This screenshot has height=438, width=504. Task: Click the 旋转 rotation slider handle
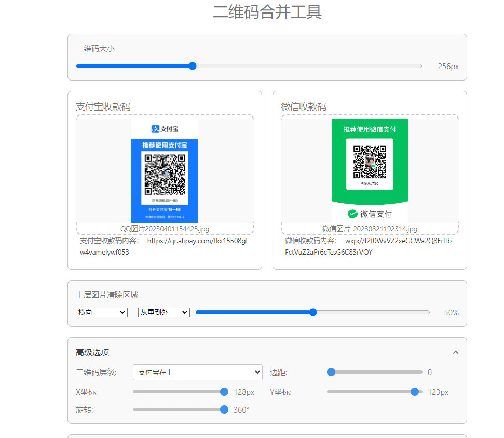(x=224, y=409)
